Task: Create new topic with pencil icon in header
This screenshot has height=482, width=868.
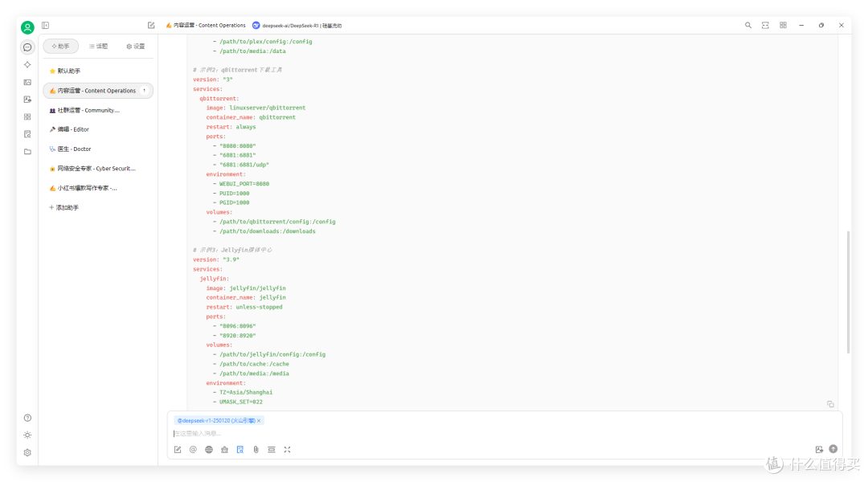Action: pos(151,26)
